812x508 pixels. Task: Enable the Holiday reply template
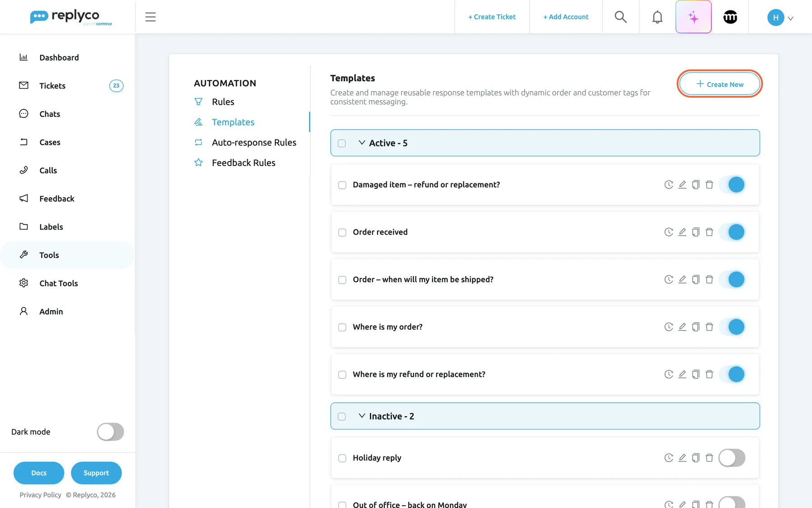click(732, 458)
